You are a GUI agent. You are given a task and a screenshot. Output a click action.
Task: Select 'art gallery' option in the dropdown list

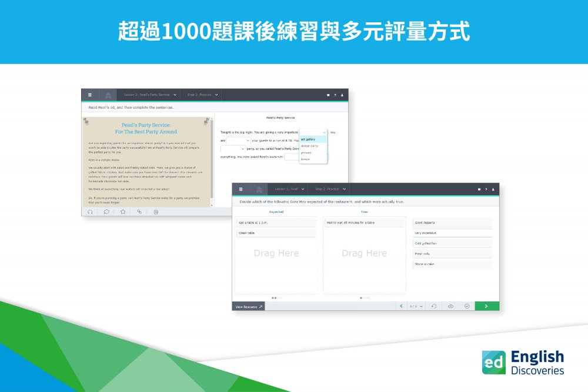[x=309, y=139]
